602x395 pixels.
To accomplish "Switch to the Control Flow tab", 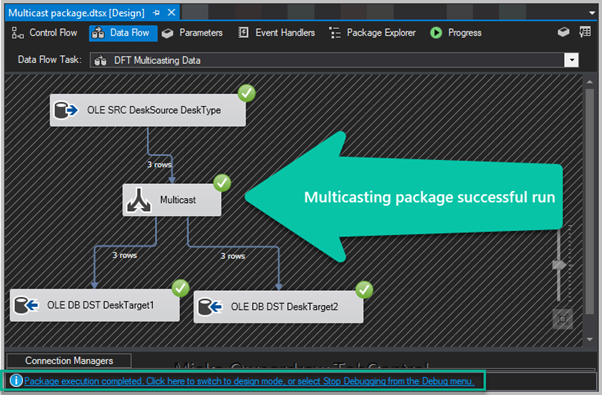I will [x=44, y=33].
